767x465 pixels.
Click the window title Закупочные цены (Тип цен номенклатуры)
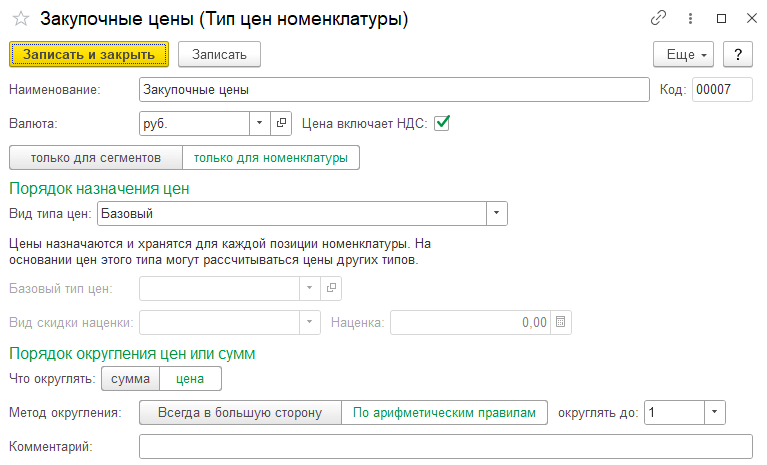pos(224,19)
